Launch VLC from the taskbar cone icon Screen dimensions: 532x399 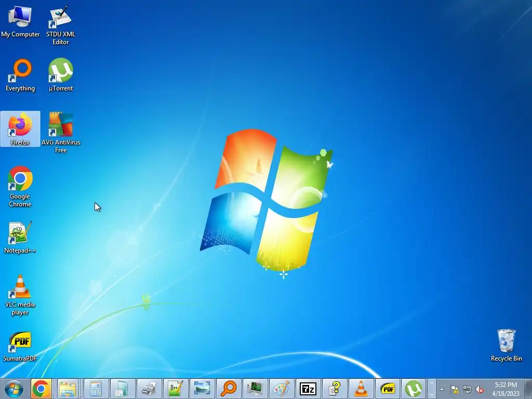361,389
